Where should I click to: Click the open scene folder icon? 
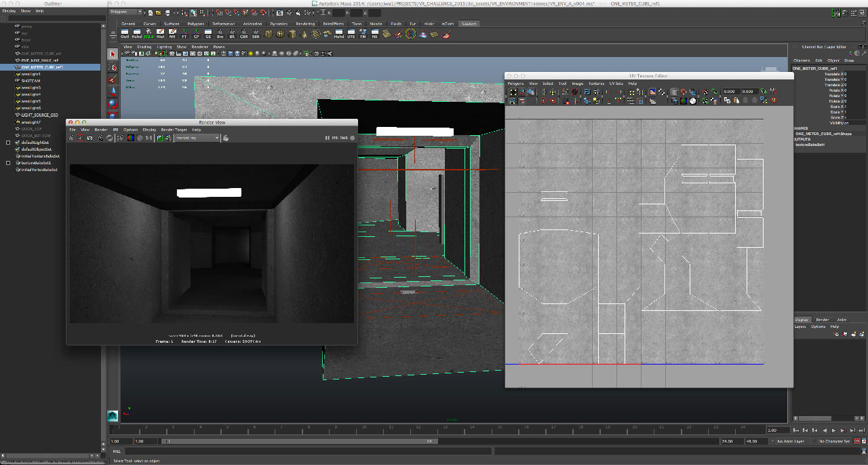tap(158, 12)
